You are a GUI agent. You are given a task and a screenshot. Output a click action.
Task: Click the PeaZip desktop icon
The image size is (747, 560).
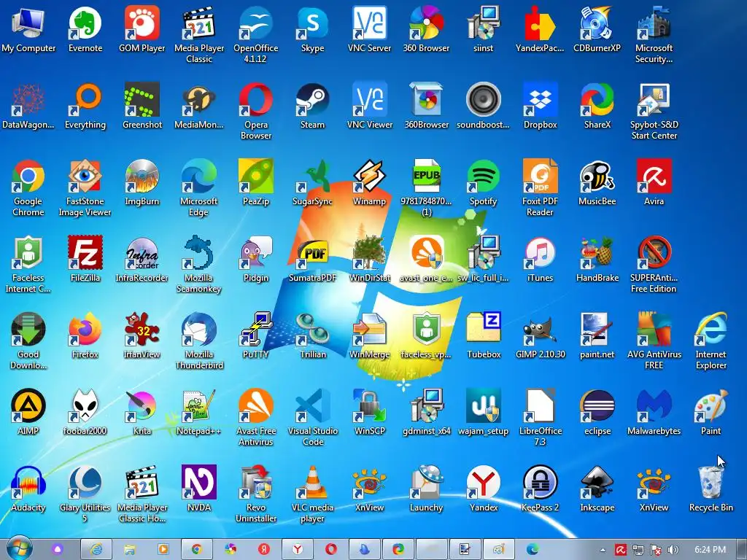click(256, 183)
